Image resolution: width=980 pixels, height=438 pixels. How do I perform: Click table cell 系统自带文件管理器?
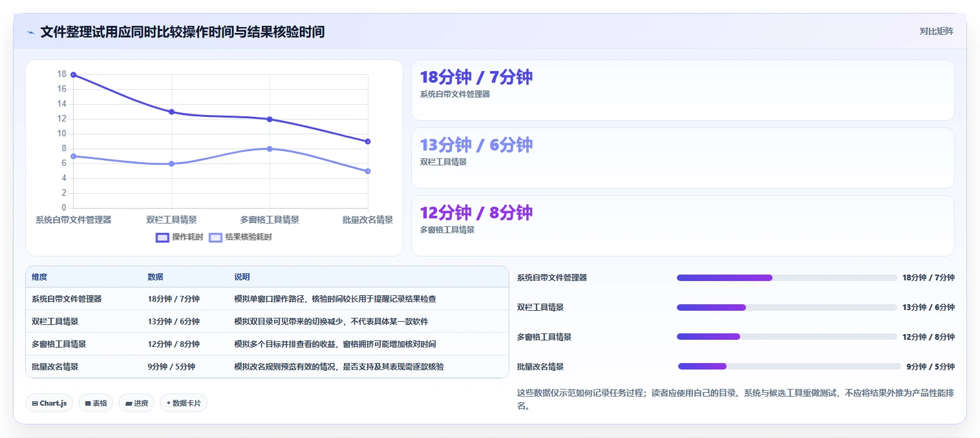(x=67, y=299)
